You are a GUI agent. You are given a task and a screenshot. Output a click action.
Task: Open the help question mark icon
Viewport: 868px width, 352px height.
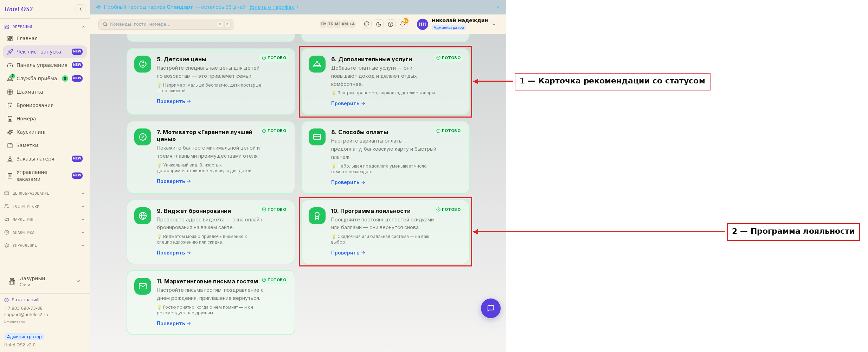(391, 24)
